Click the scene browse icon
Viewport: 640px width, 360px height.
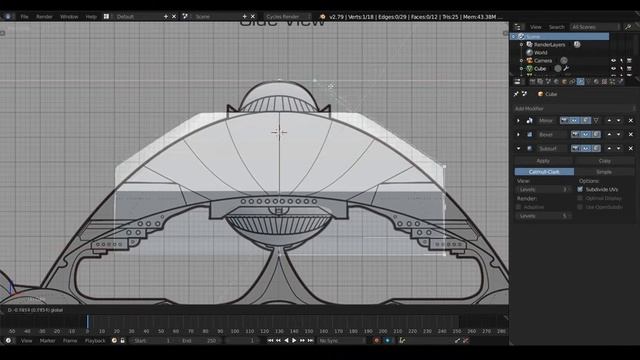click(x=185, y=16)
